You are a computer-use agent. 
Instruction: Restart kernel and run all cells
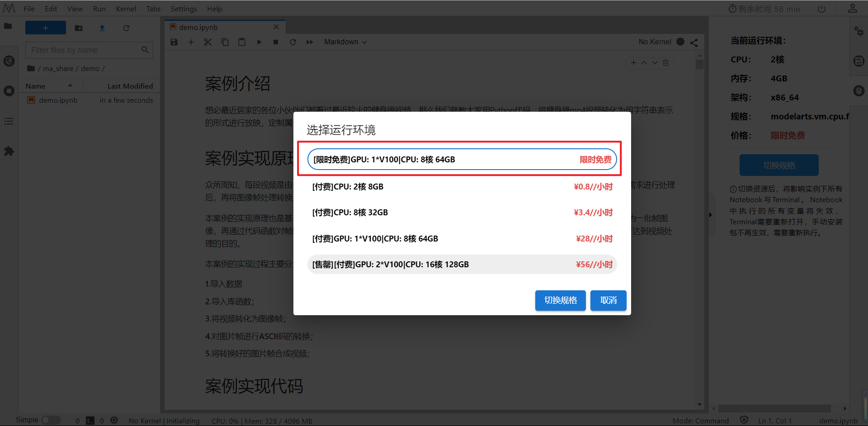point(310,42)
